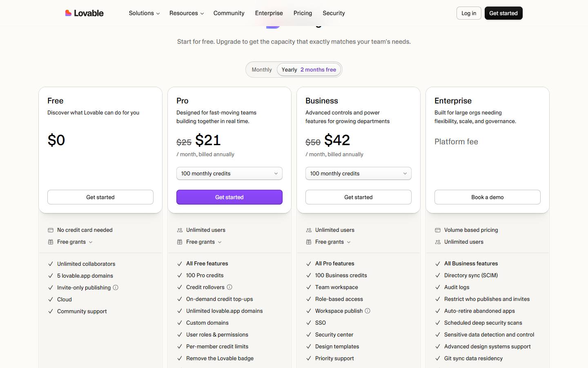Click the checkmark next to Audit logs
Screen dimensions: 588x368
pos(438,287)
